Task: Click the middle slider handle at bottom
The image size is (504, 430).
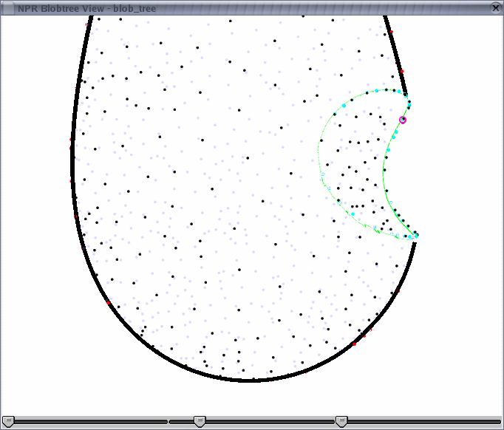Action: pyautogui.click(x=200, y=421)
